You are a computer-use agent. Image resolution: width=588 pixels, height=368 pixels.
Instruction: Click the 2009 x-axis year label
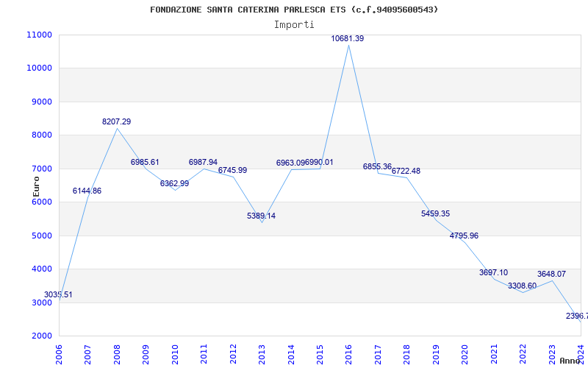[146, 355]
